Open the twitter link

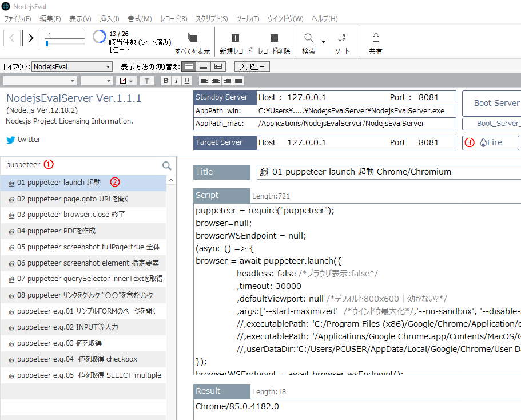tap(29, 140)
